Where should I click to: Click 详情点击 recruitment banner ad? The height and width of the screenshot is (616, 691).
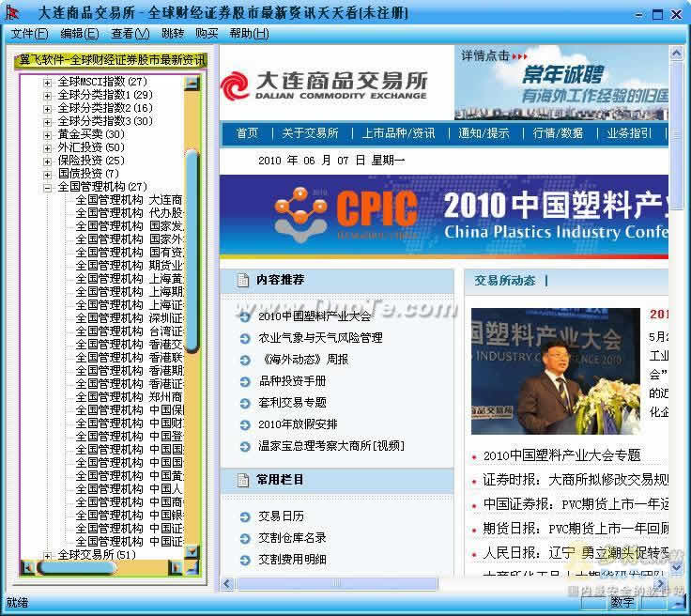click(x=561, y=83)
